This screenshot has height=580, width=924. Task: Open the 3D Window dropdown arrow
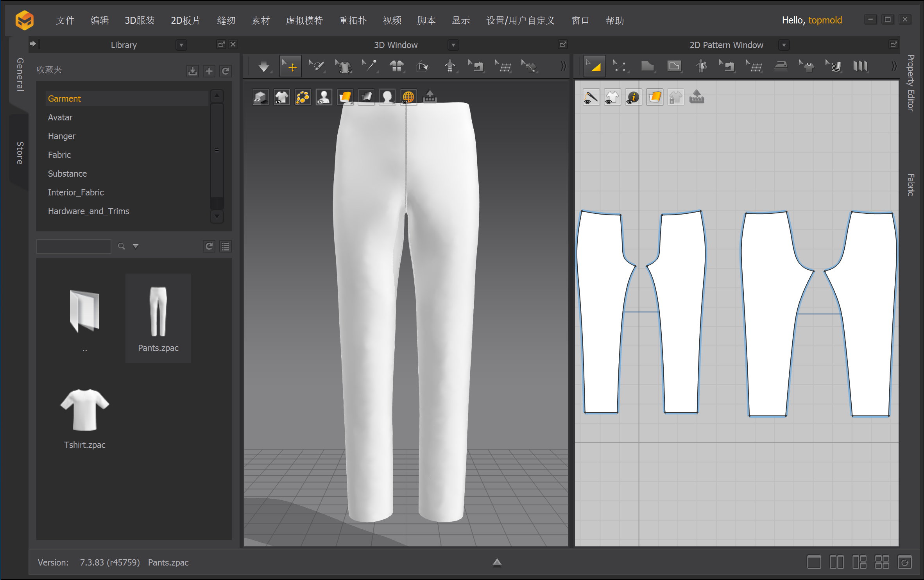pos(453,45)
